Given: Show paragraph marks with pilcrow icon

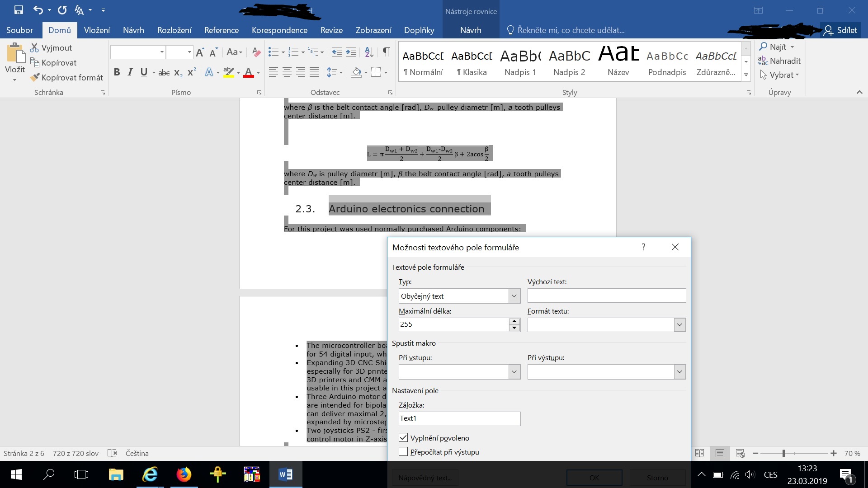Looking at the screenshot, I should (x=386, y=52).
